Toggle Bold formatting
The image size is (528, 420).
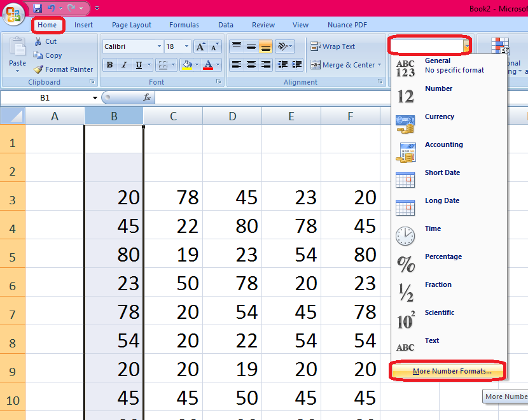click(109, 64)
